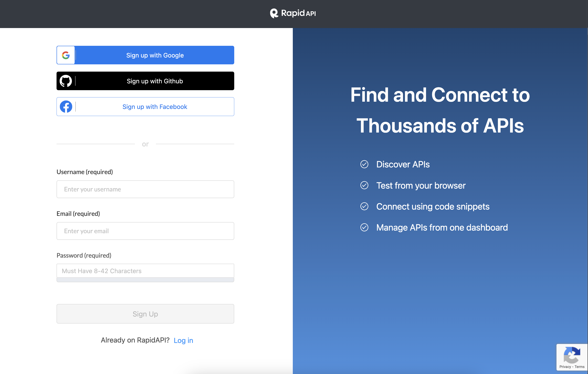Click checkmark beside Connect using code snippets
The height and width of the screenshot is (374, 588).
[x=364, y=206]
